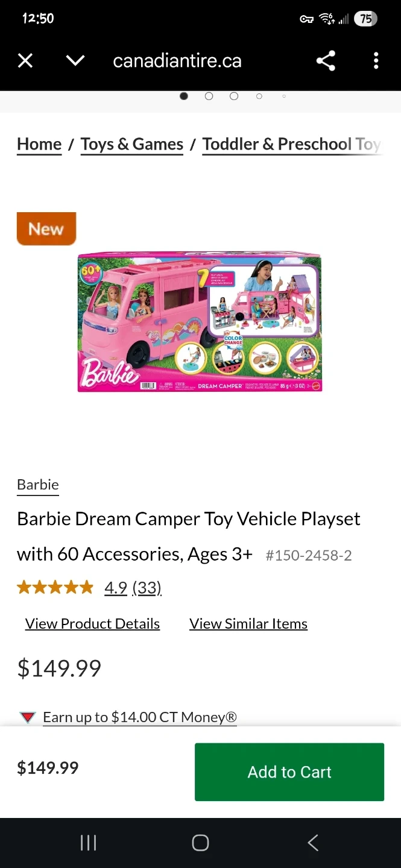Select the second carousel dot
This screenshot has height=868, width=401.
pos(209,96)
